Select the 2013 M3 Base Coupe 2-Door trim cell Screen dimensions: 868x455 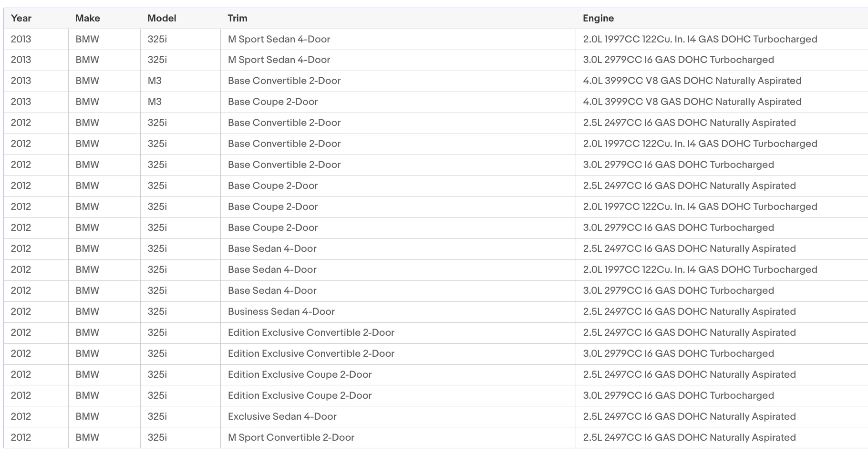tap(398, 102)
